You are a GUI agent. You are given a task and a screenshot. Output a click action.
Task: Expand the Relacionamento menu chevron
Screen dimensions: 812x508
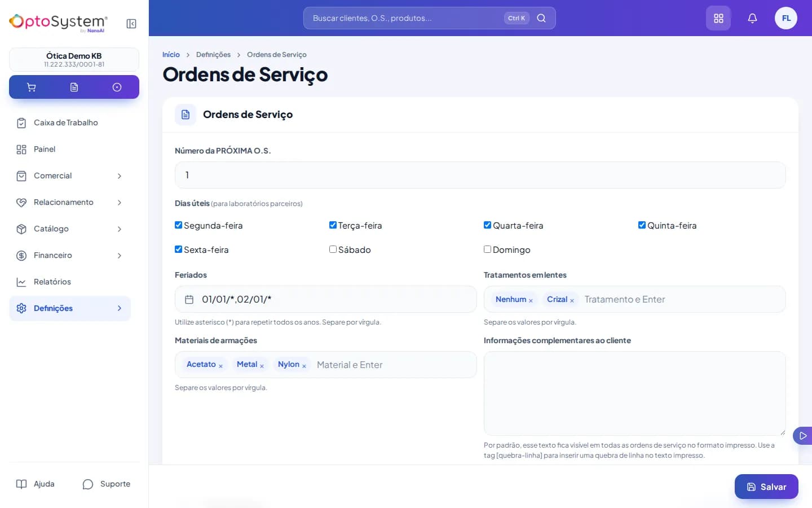pyautogui.click(x=120, y=203)
